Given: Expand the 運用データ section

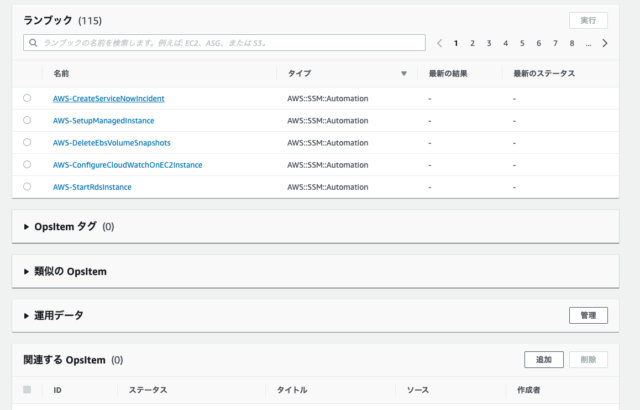Looking at the screenshot, I should click(26, 316).
